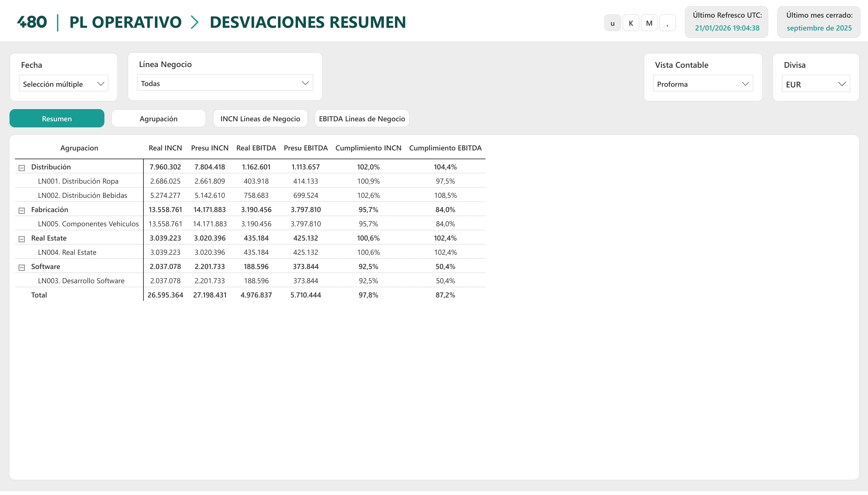Sort by the Agrupacion column header
Image resolution: width=868 pixels, height=495 pixels.
(79, 148)
